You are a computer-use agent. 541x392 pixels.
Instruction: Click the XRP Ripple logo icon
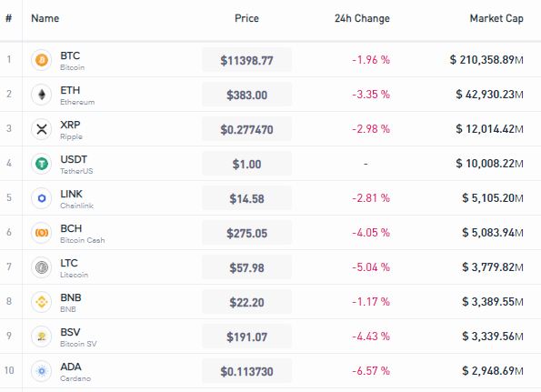click(42, 129)
